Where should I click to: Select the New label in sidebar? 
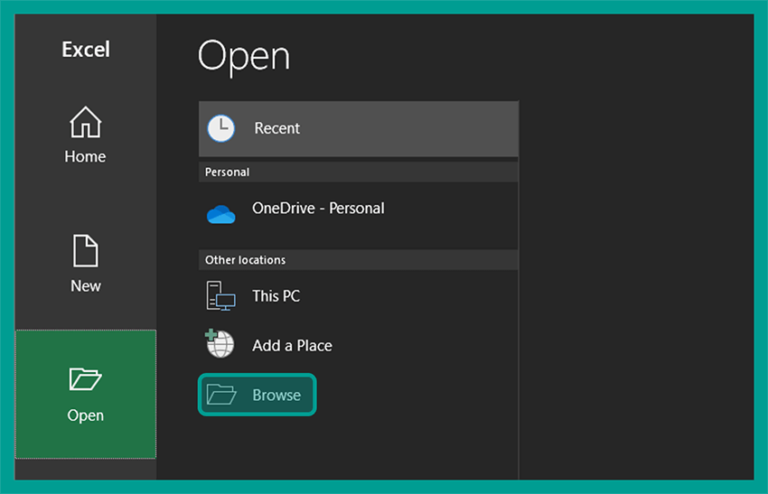(x=86, y=286)
